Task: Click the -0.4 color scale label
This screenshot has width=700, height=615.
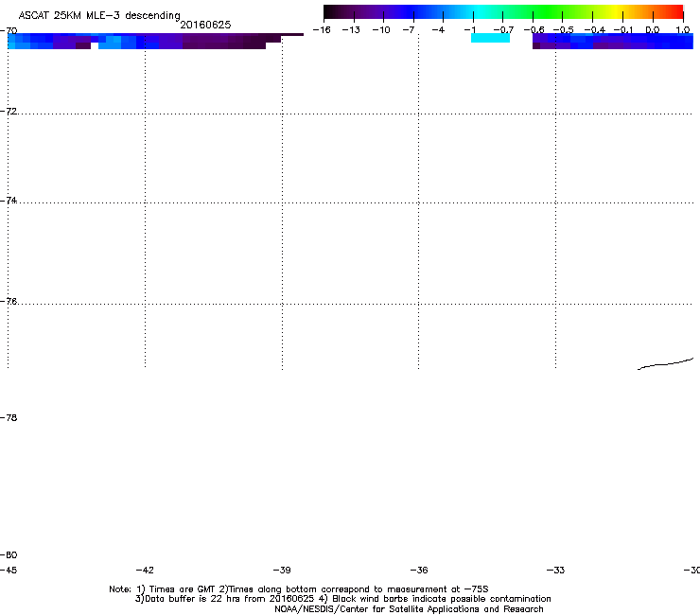Action: (x=595, y=30)
